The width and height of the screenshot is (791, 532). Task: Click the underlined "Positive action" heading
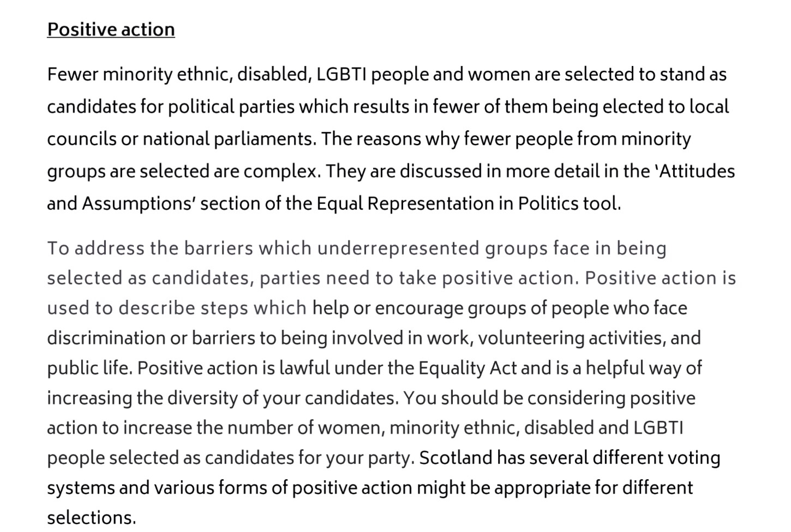tap(111, 29)
